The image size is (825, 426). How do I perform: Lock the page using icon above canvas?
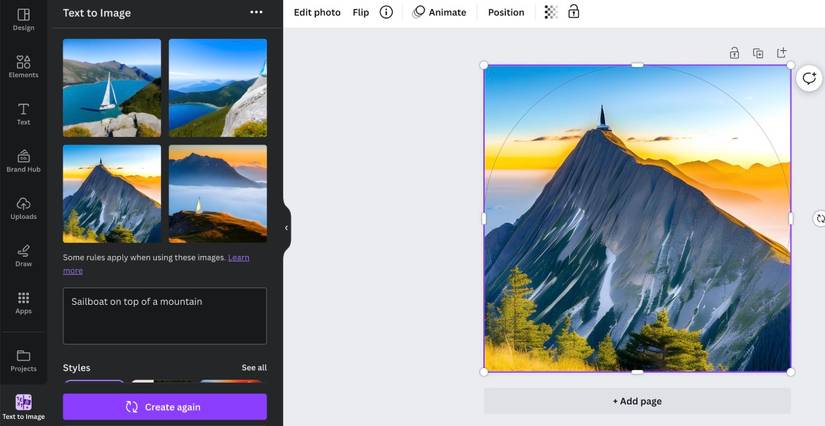(734, 53)
